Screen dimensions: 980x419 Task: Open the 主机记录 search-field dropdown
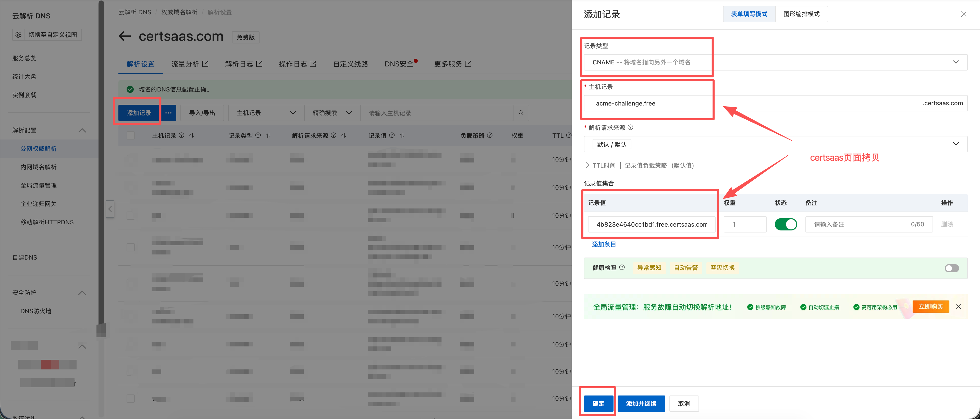(266, 113)
